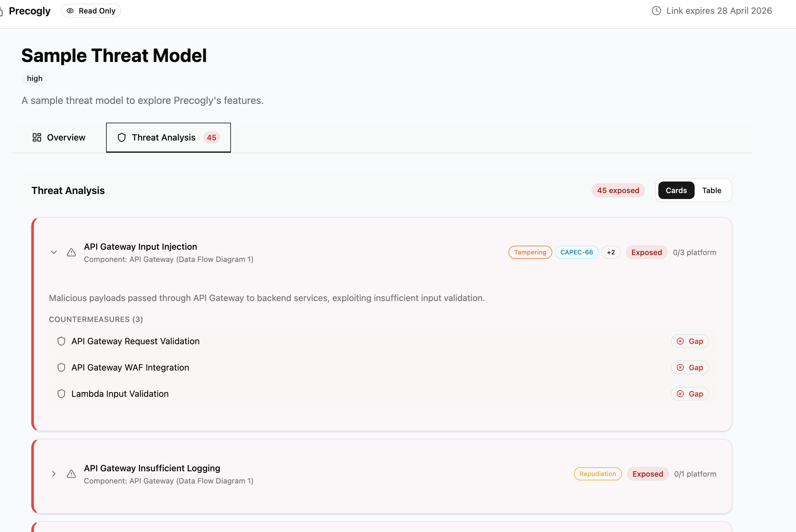Click the CAPEC-66 tag
The image size is (796, 532).
pyautogui.click(x=576, y=253)
